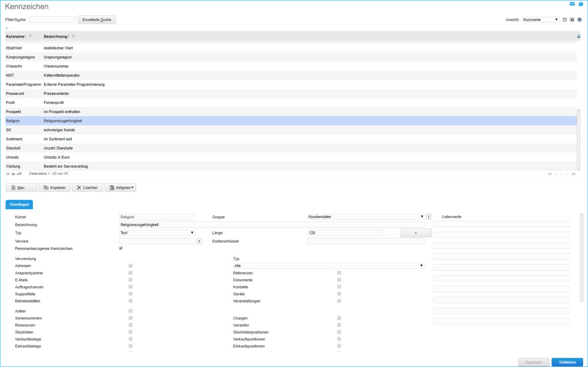Tick the Dokumente checkbox
The image size is (588, 367).
[339, 280]
